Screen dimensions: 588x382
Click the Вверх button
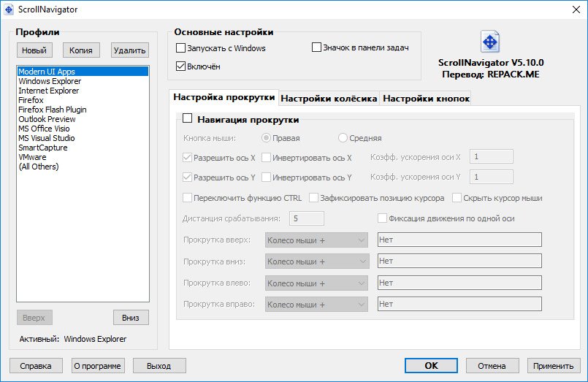(x=34, y=318)
